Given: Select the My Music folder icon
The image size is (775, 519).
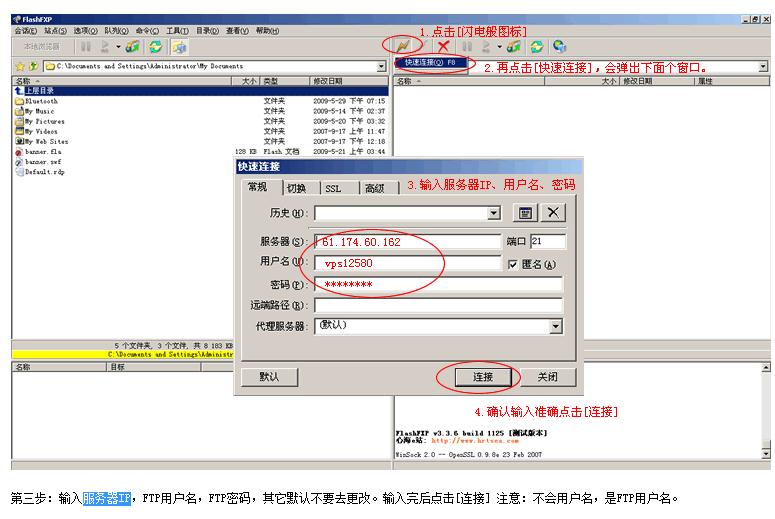Looking at the screenshot, I should (19, 111).
